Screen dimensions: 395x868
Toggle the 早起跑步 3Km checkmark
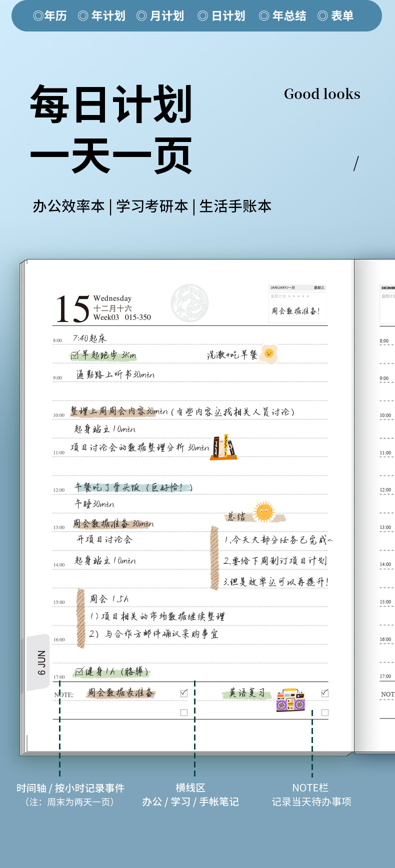point(74,355)
